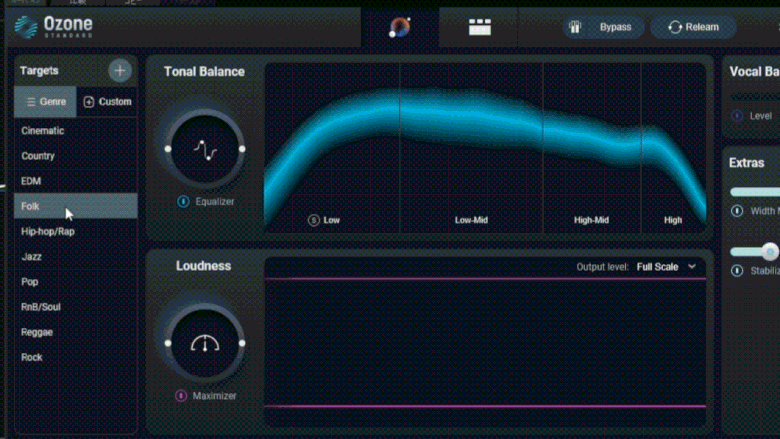Select the Cinematic genre target
This screenshot has height=439, width=780.
(x=43, y=131)
